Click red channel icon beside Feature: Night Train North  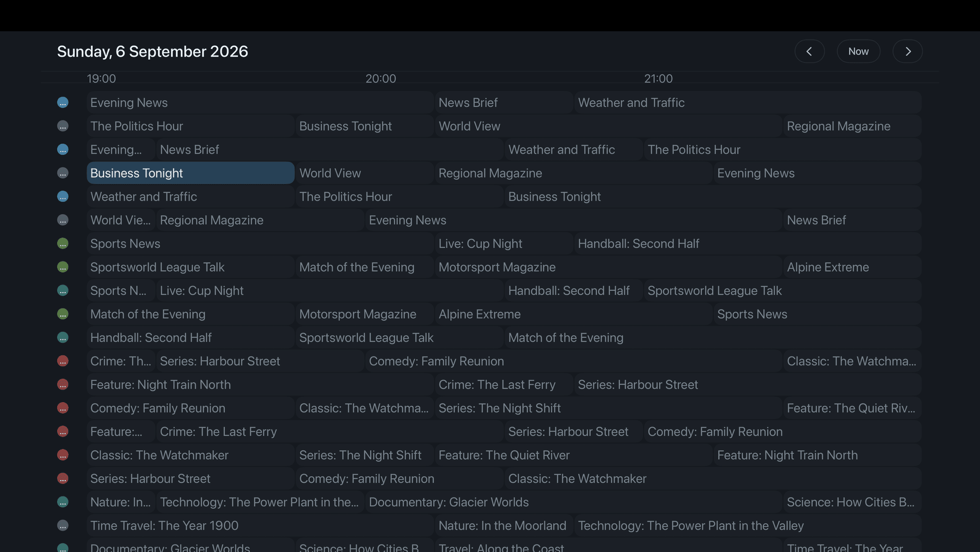tap(63, 384)
